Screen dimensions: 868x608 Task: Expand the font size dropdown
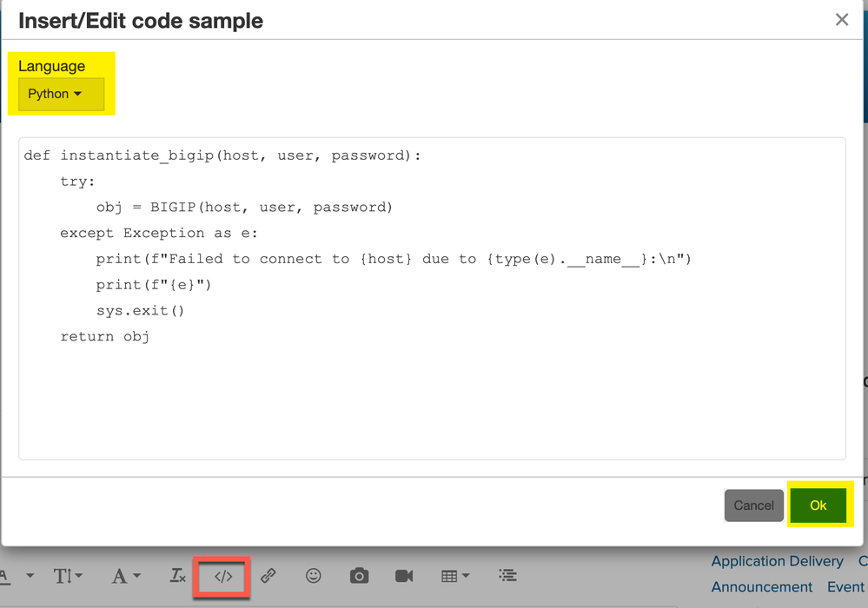click(69, 576)
